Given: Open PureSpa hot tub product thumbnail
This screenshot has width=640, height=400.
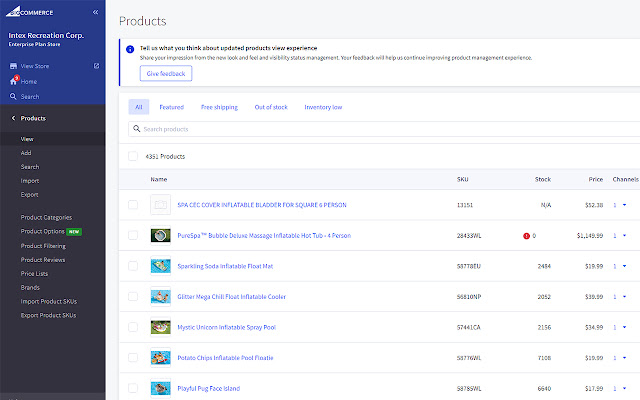Looking at the screenshot, I should pyautogui.click(x=160, y=236).
